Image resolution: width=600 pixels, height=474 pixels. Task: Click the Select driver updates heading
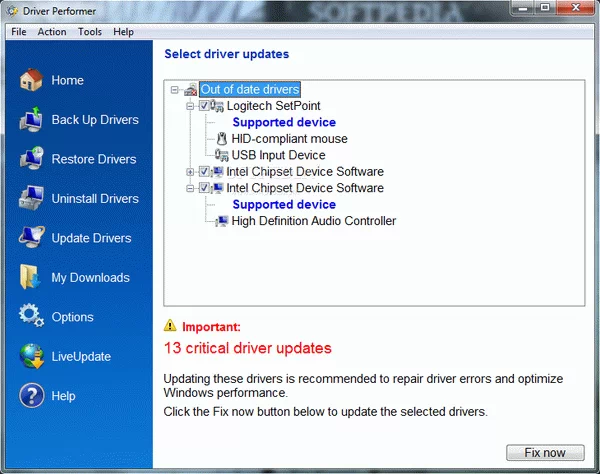(227, 54)
